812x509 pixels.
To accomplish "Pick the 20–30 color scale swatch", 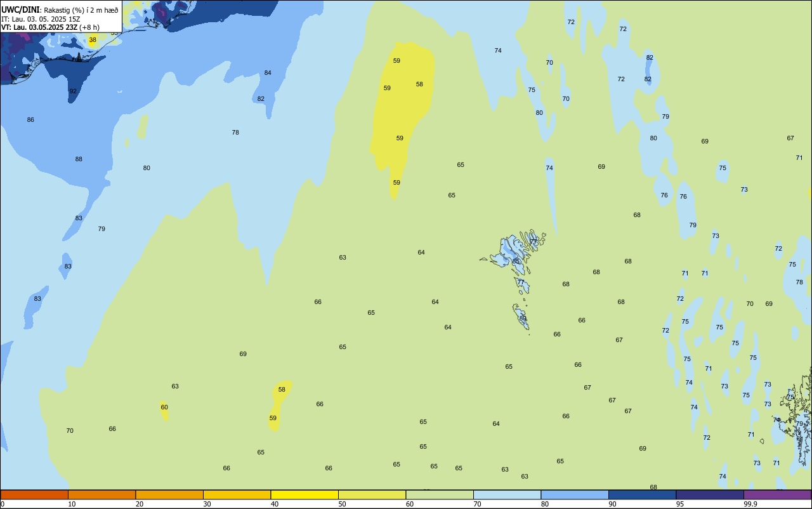I will pyautogui.click(x=169, y=494).
